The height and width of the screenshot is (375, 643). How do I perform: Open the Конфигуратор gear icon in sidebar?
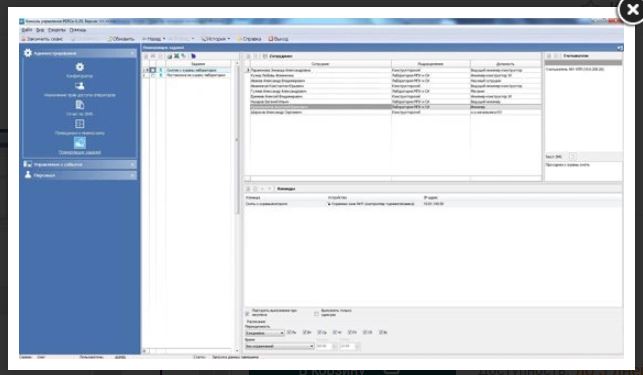[80, 67]
